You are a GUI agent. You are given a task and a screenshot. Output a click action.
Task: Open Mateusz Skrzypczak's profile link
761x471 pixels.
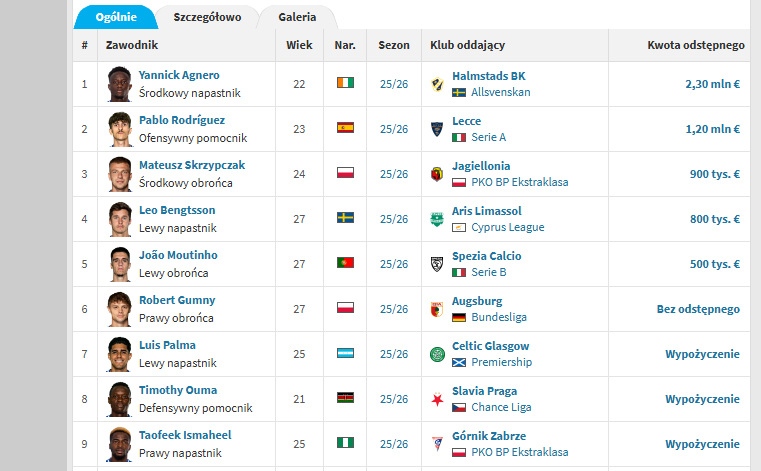point(192,165)
